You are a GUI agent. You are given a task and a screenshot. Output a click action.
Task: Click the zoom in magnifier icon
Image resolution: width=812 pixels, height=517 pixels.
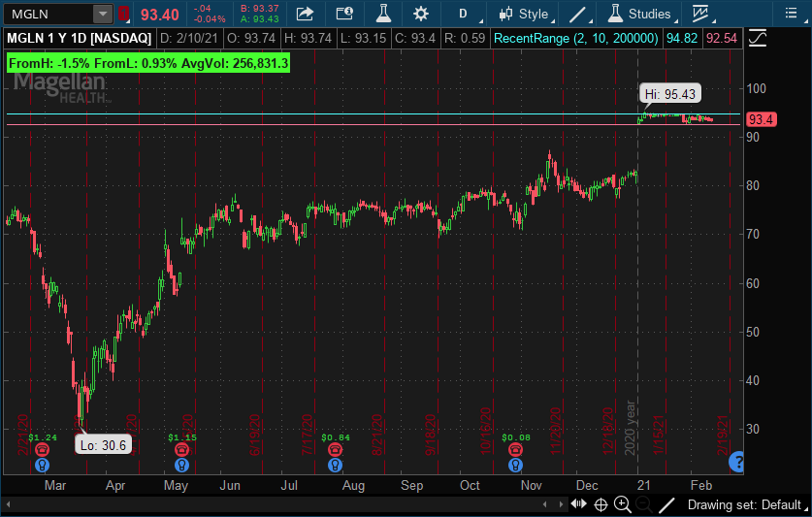(623, 504)
